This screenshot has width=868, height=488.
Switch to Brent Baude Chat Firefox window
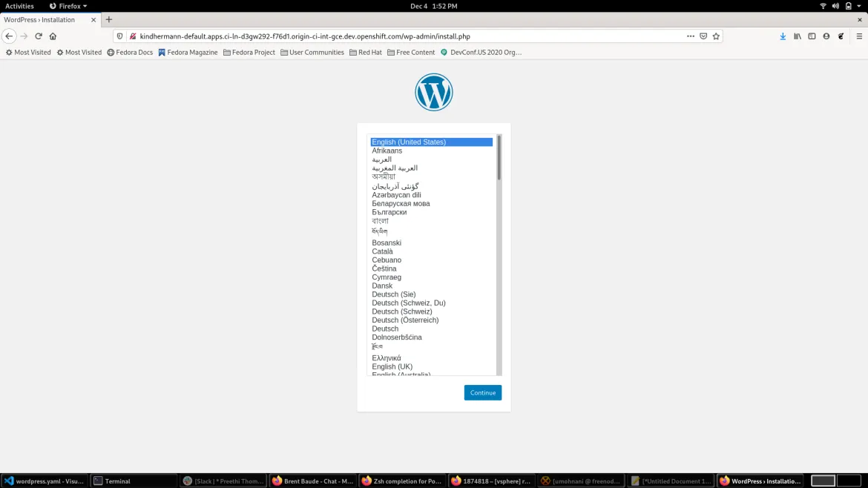[313, 481]
